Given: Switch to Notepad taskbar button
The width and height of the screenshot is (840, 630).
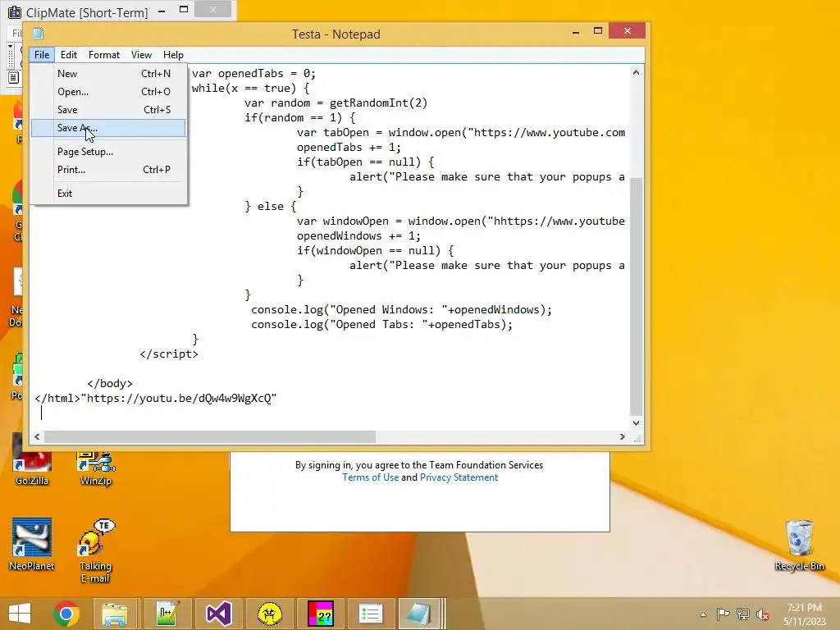Looking at the screenshot, I should [421, 614].
